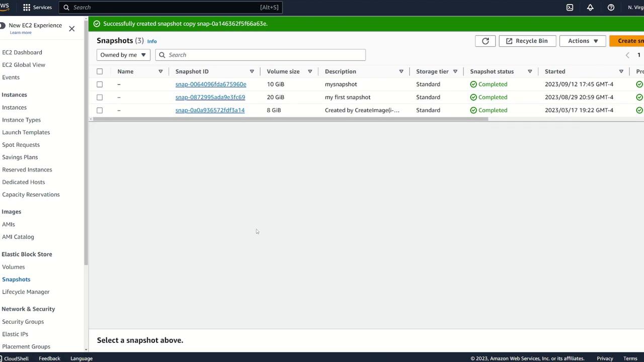
Task: Click the 'mysnapshot' description cell
Action: pyautogui.click(x=341, y=84)
